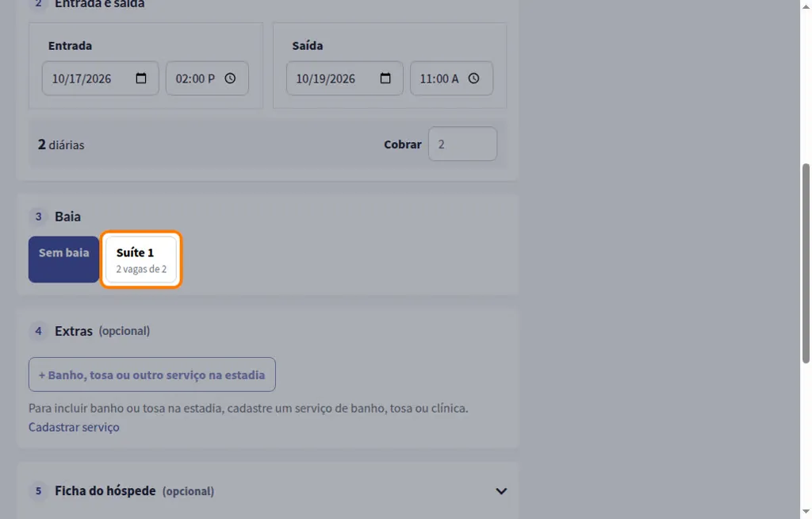The height and width of the screenshot is (519, 812).
Task: Open the Entrada date calendar picker icon
Action: (141, 79)
